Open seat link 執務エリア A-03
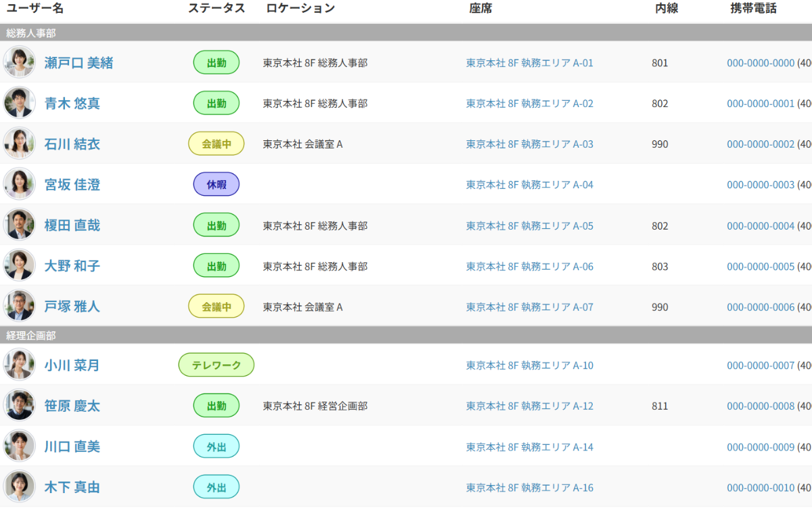The width and height of the screenshot is (812, 508). point(530,144)
